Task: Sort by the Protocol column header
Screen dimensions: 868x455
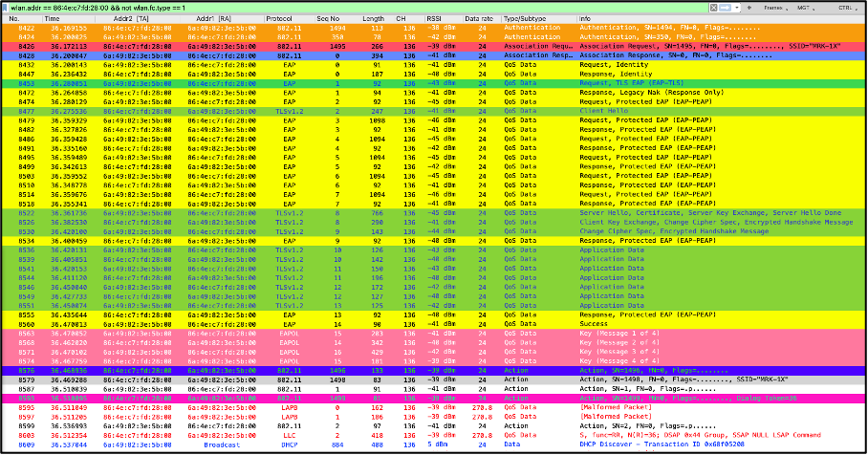Action: click(279, 18)
